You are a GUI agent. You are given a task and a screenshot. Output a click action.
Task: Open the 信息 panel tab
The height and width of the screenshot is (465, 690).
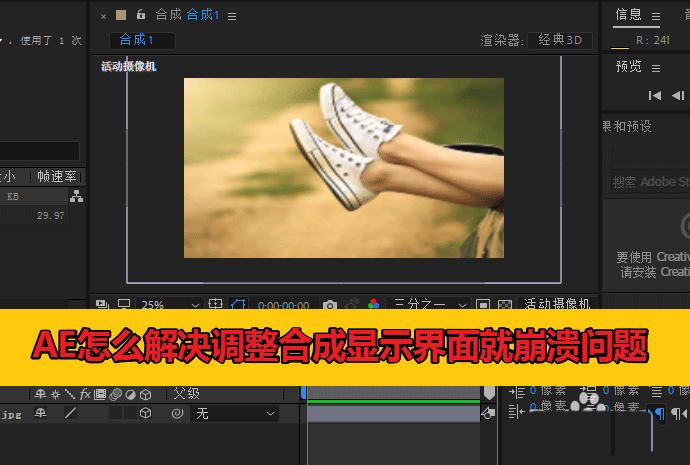tap(629, 15)
